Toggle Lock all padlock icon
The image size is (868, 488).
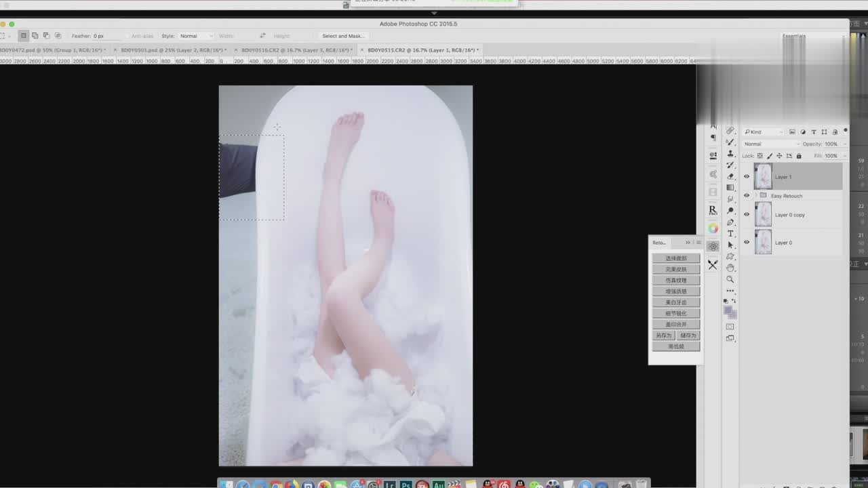pyautogui.click(x=798, y=156)
